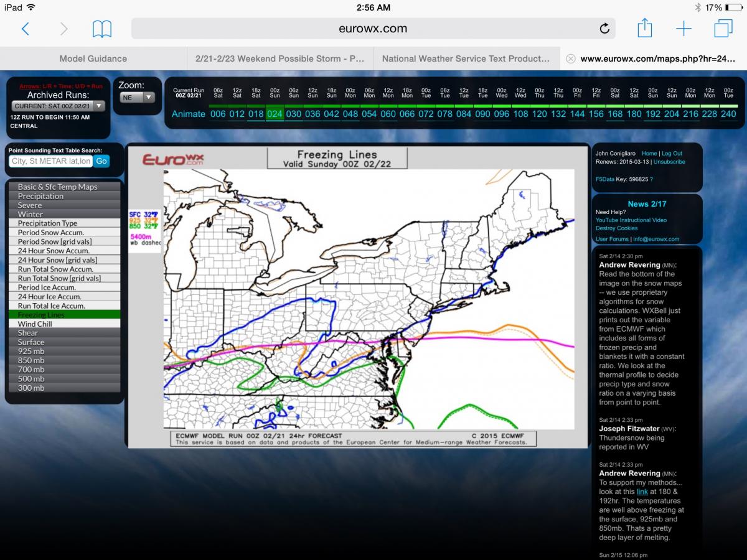Viewport: 747px width, 560px height.
Task: Expand the Severe menu section
Action: point(64,205)
